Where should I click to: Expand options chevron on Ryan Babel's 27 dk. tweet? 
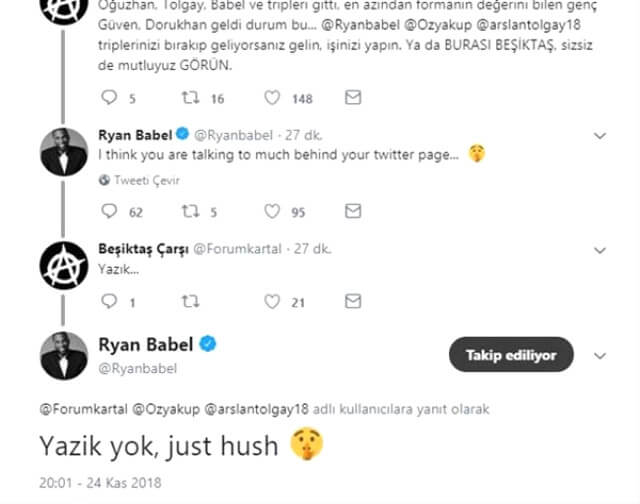[600, 134]
